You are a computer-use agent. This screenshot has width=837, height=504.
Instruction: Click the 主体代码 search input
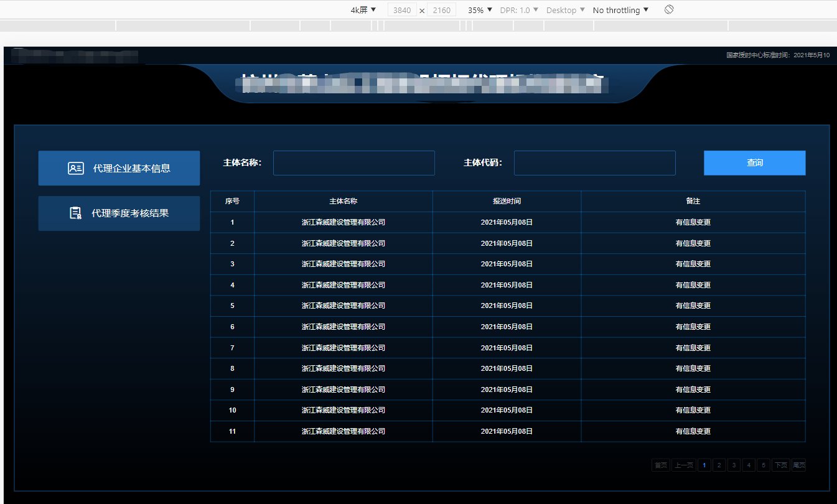tap(595, 163)
